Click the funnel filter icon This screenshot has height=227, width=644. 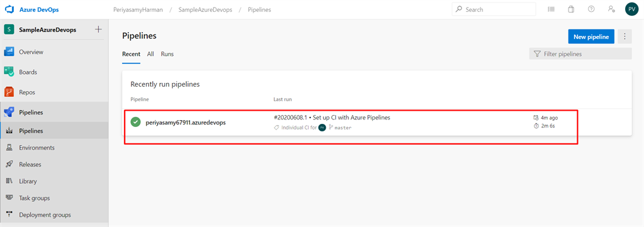tap(537, 54)
